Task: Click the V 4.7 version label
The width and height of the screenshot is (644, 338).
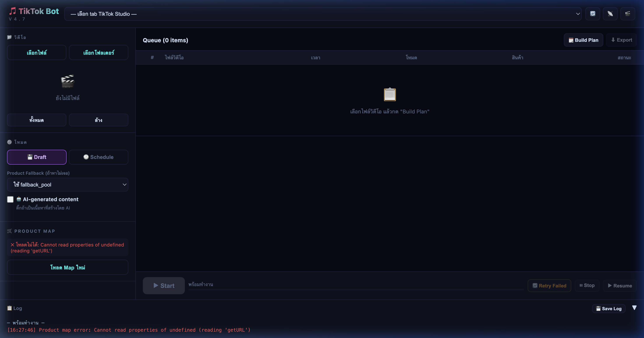Action: coord(17,19)
